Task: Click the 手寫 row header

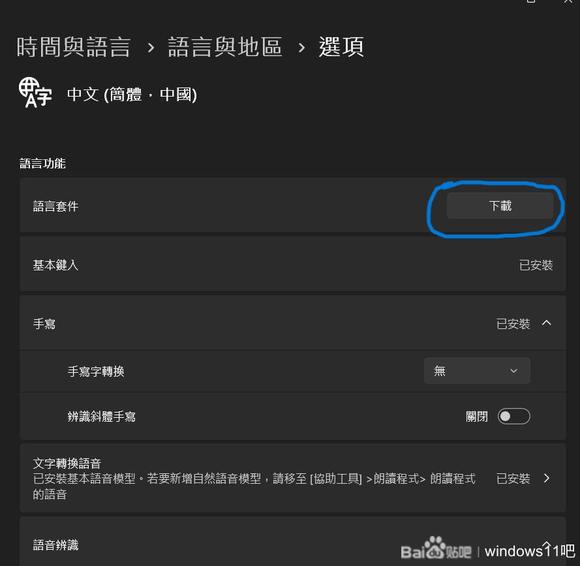Action: pos(293,323)
